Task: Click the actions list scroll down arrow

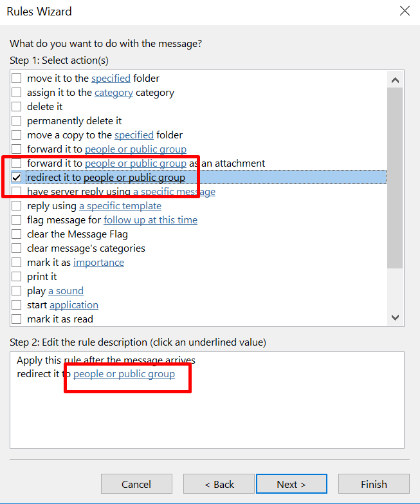Action: click(x=396, y=317)
